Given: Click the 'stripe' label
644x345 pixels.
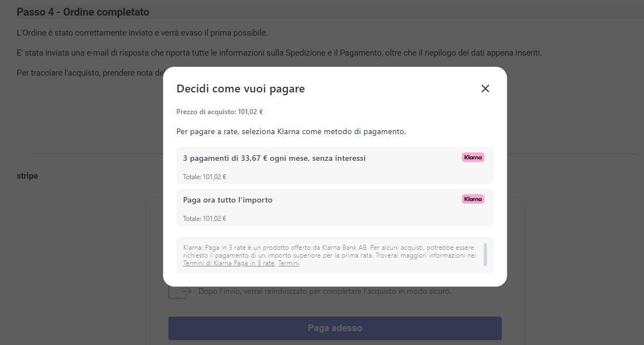Looking at the screenshot, I should (x=27, y=176).
